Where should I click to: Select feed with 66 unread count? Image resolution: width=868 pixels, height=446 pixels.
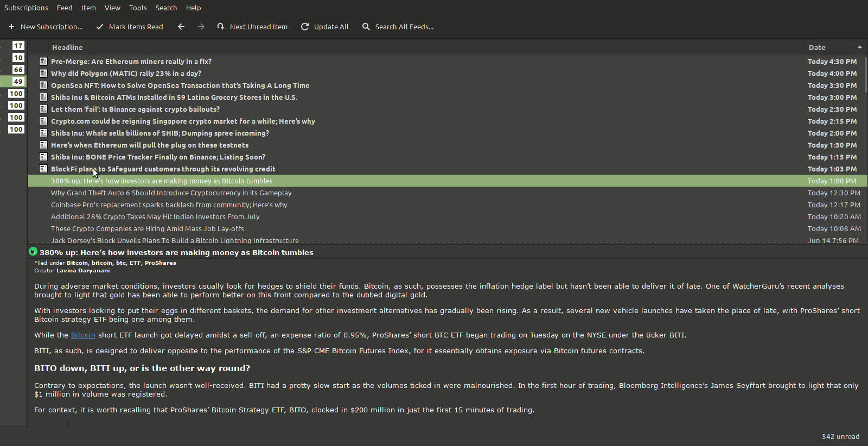pyautogui.click(x=18, y=69)
